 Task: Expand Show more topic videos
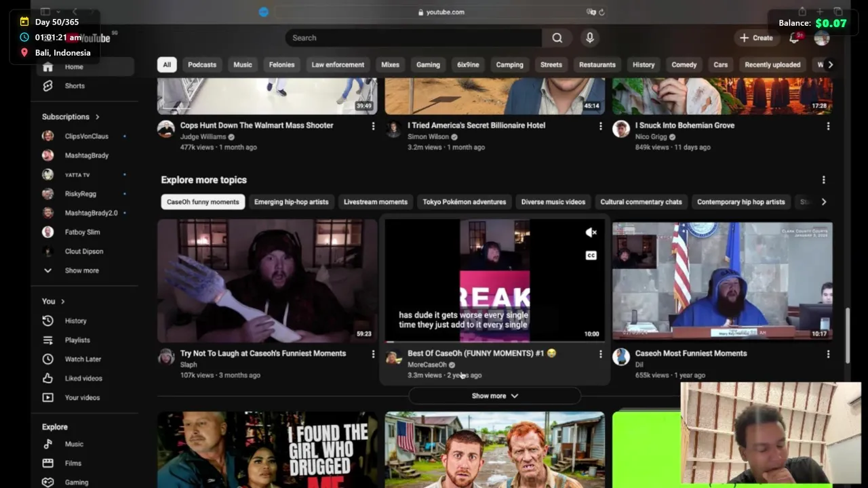[494, 396]
